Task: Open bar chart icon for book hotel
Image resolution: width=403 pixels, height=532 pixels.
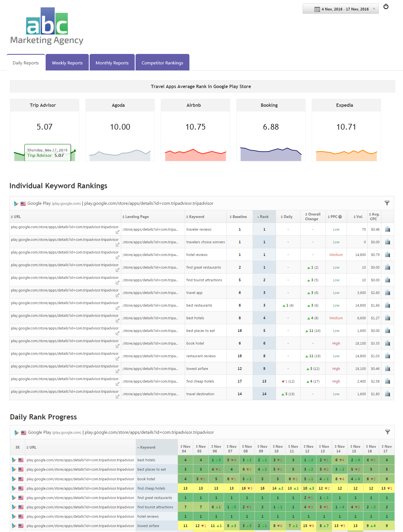Action: click(388, 343)
